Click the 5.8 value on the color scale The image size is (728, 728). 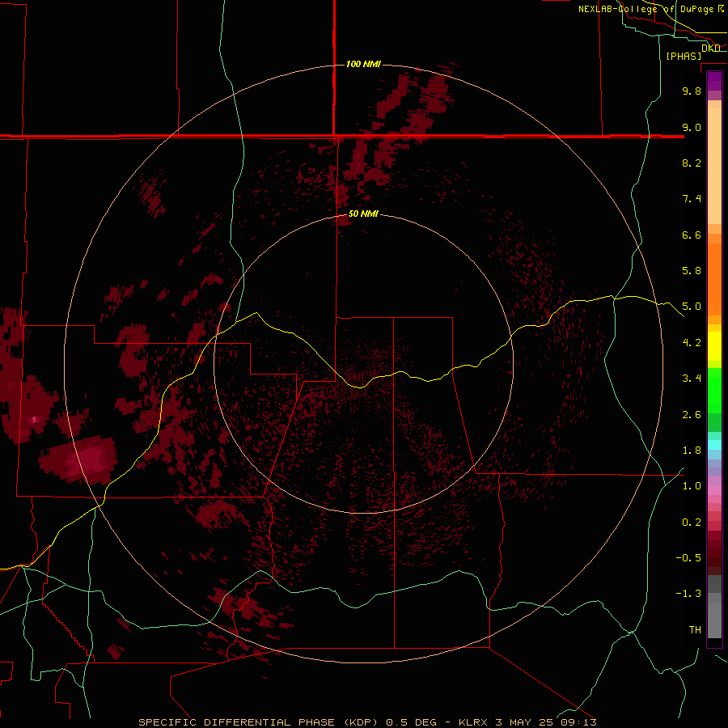click(x=692, y=271)
